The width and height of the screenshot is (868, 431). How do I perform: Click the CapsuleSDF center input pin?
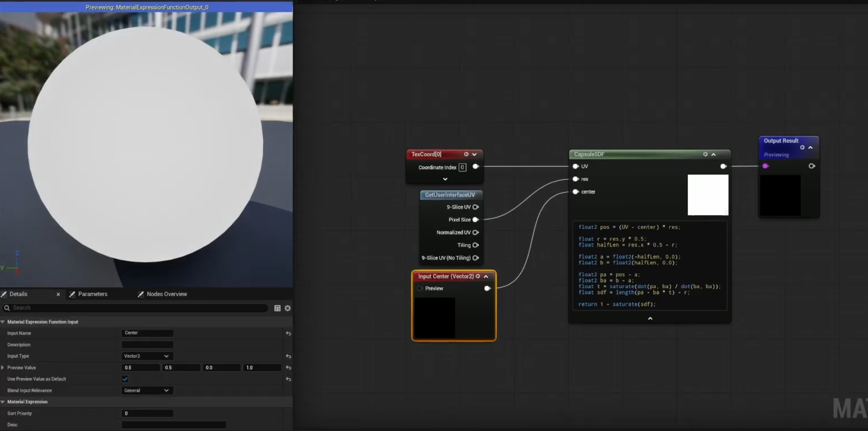click(576, 192)
